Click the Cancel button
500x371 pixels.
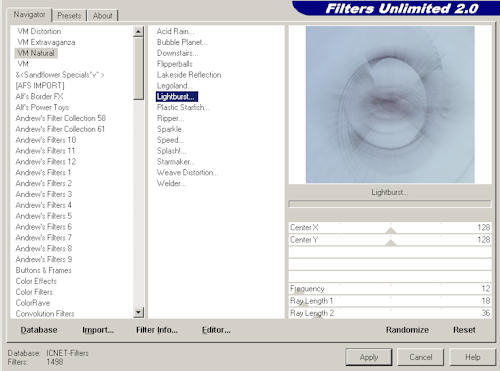pos(421,357)
